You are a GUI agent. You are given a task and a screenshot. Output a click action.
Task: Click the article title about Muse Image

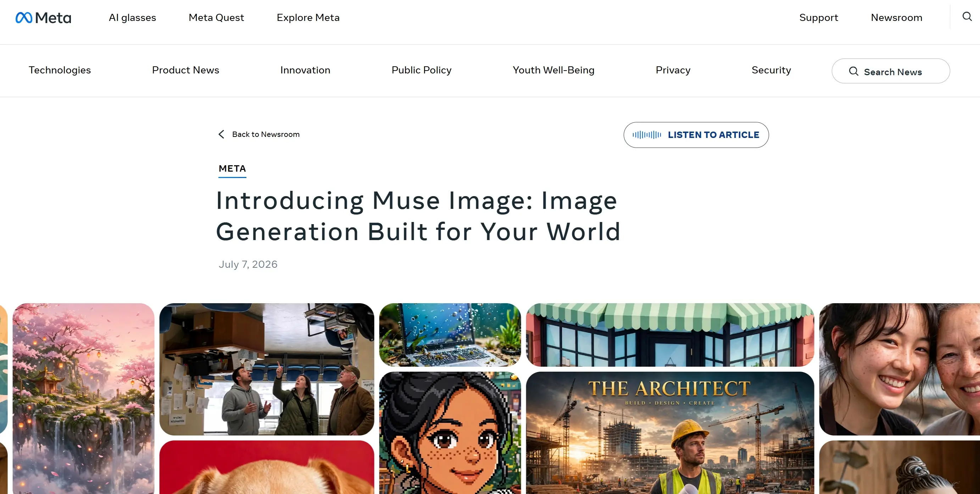click(x=418, y=216)
